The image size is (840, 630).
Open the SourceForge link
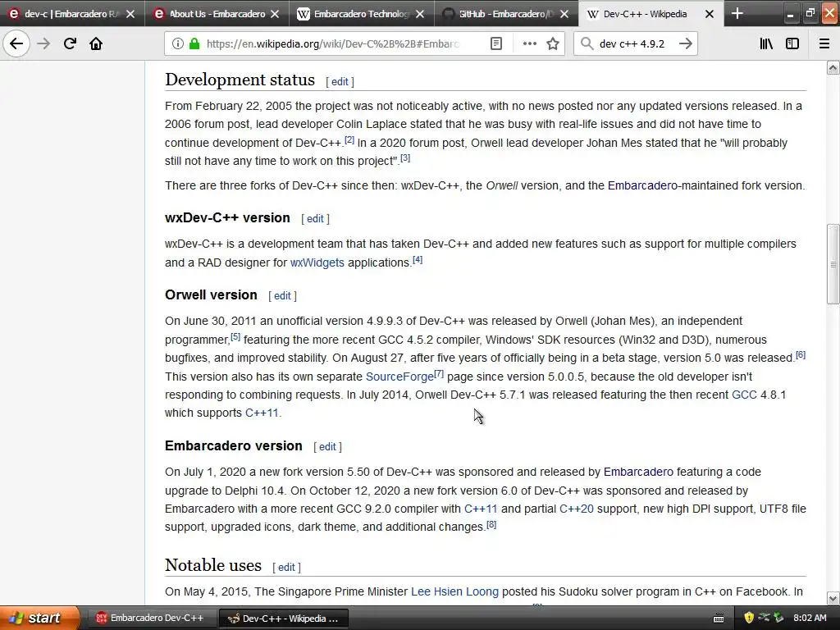click(x=399, y=377)
